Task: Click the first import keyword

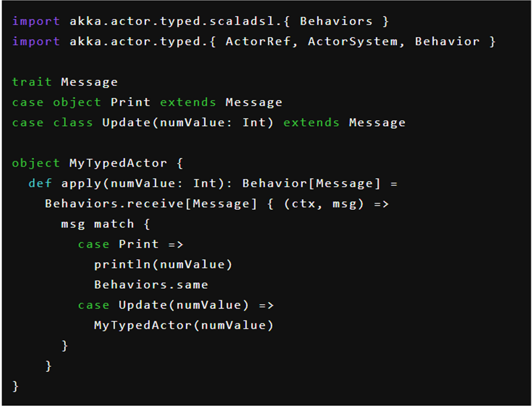Action: (36, 21)
